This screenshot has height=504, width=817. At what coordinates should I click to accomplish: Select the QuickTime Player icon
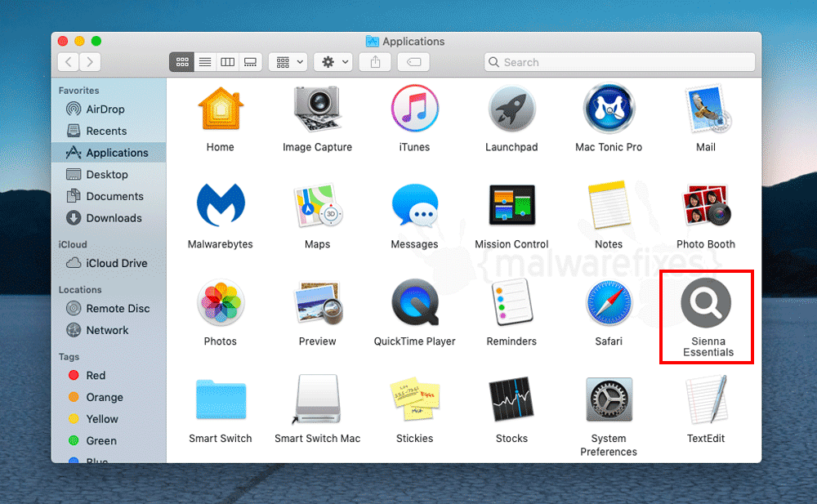click(415, 303)
